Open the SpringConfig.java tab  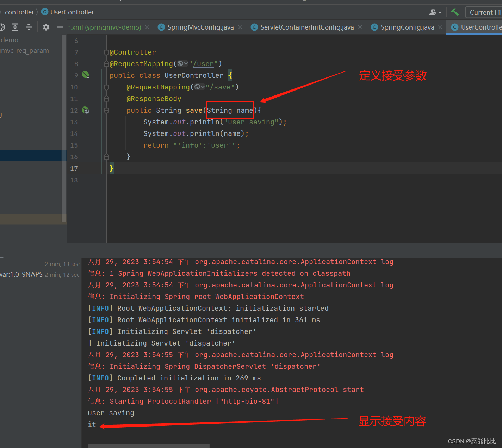coord(407,27)
